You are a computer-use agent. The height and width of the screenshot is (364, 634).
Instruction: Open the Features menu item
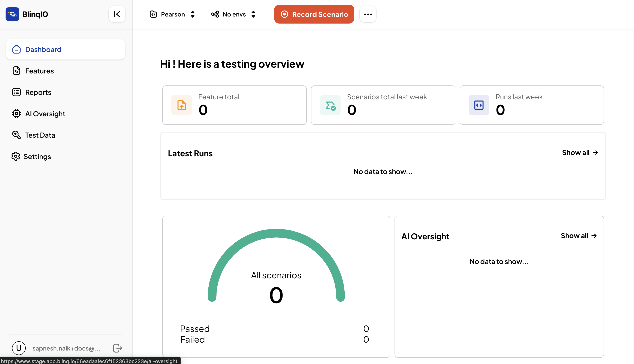[66, 71]
